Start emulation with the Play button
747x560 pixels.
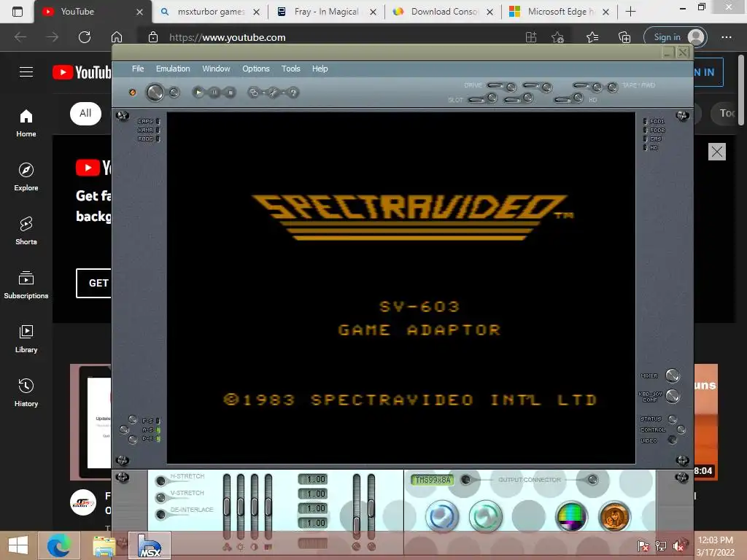tap(198, 93)
